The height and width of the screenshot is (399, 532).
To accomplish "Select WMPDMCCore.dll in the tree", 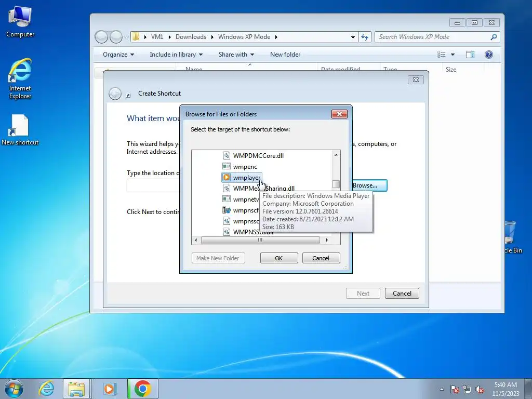I will [x=258, y=156].
